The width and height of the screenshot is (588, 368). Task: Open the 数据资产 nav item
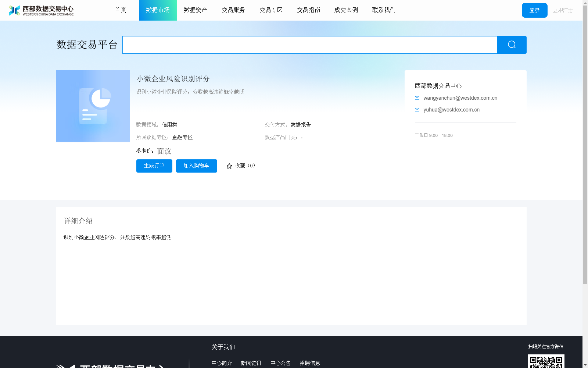(196, 10)
